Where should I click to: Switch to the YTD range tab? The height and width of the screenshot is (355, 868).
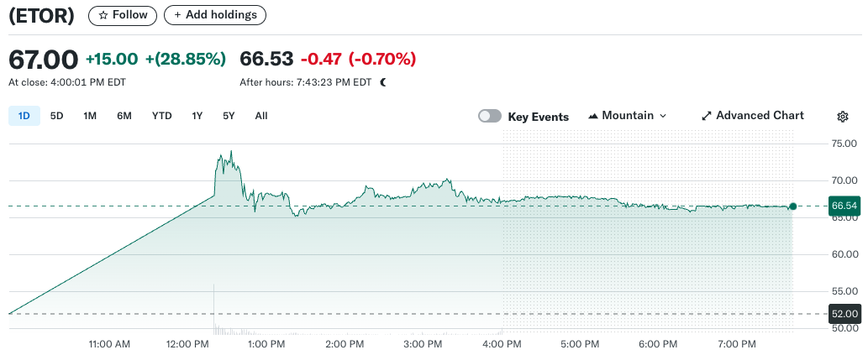[x=162, y=116]
